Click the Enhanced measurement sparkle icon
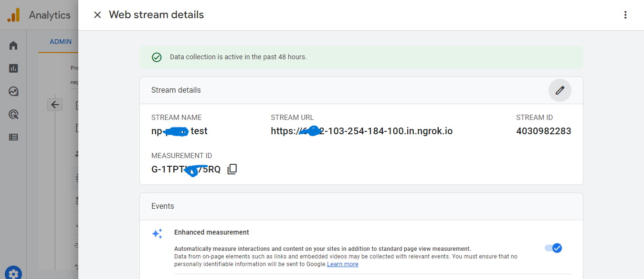The width and height of the screenshot is (644, 279). (x=157, y=234)
